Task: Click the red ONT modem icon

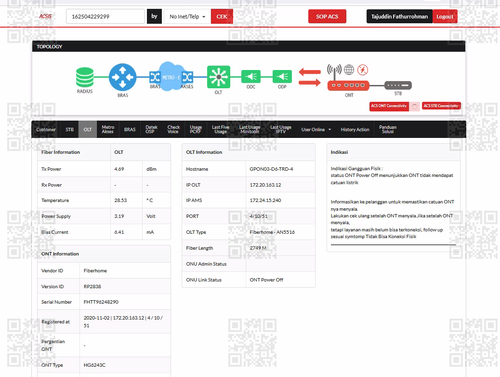Action: [348, 86]
